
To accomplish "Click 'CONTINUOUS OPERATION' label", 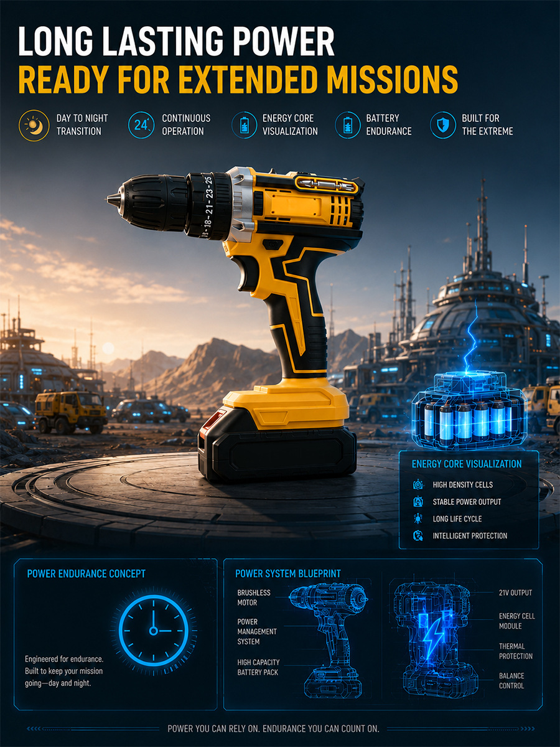I will 186,125.
